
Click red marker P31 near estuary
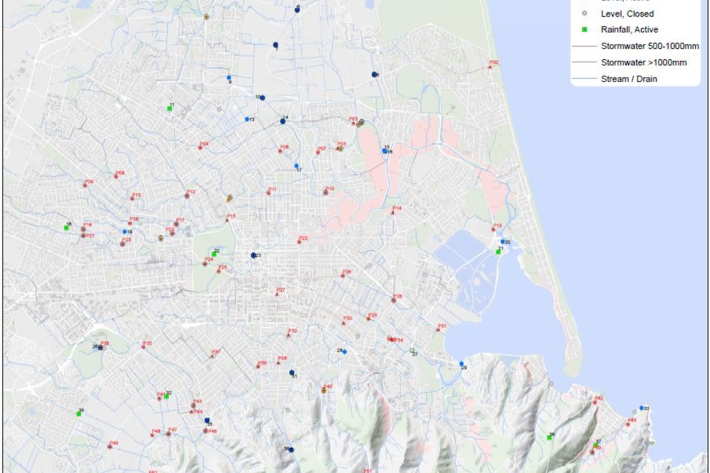point(439,329)
